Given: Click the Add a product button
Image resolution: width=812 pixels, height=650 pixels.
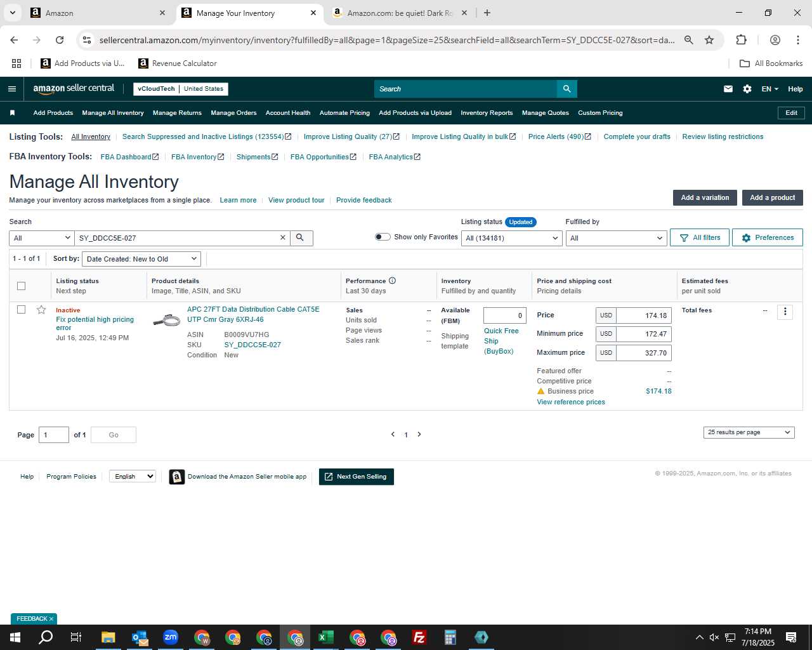Looking at the screenshot, I should (x=772, y=197).
